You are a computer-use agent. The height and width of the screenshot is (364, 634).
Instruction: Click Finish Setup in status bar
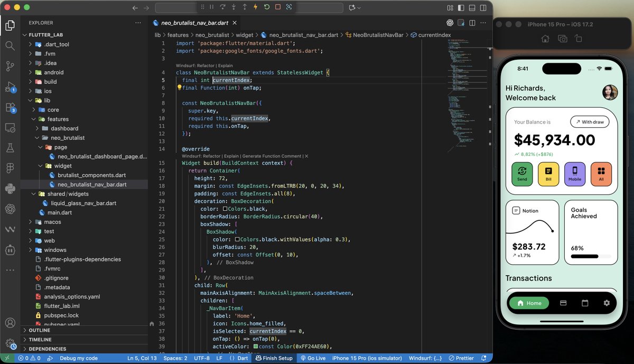coord(274,358)
